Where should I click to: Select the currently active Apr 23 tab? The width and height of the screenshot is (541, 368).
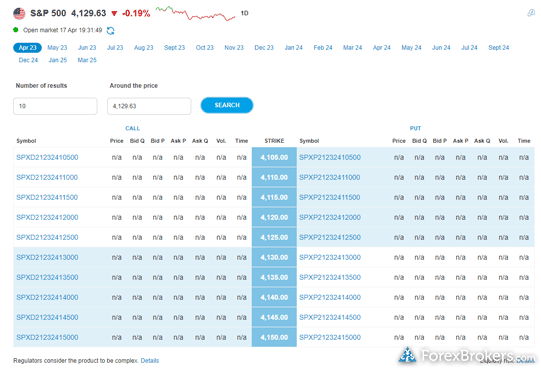[x=28, y=48]
